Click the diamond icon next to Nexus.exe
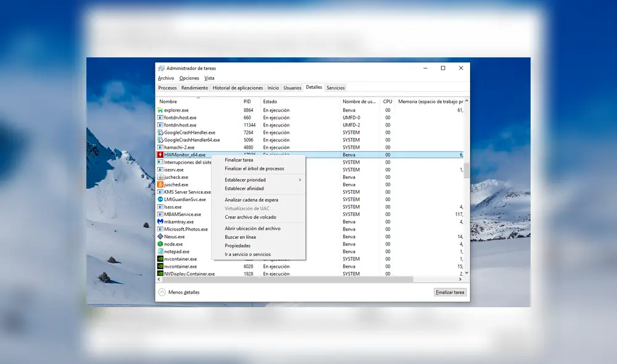 tap(159, 236)
